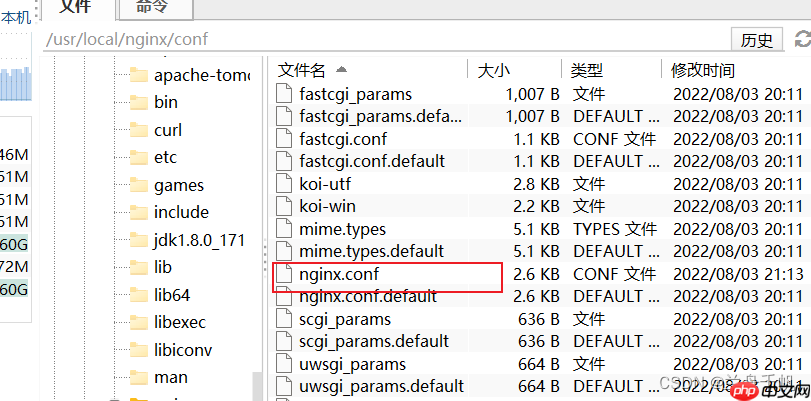Open the games tree folder label
This screenshot has width=811, height=401.
click(179, 185)
